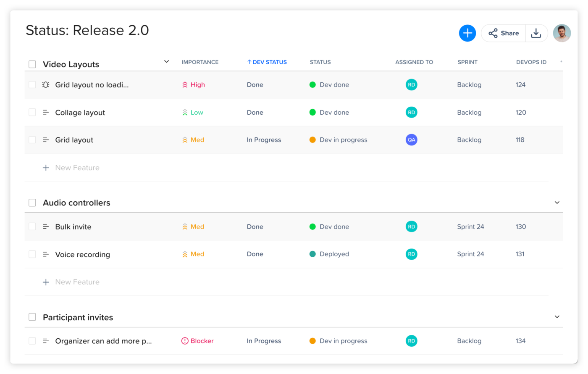Open the Voice recording feature row
The width and height of the screenshot is (588, 374).
(82, 255)
